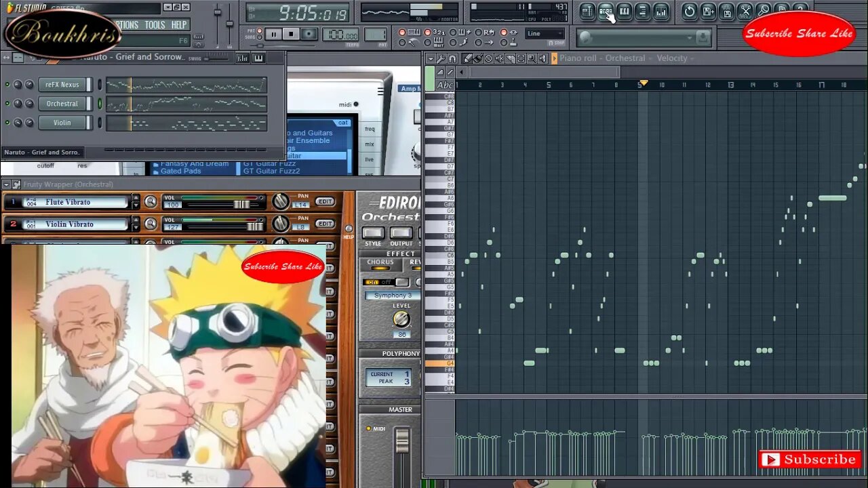Viewport: 868px width, 488px height.
Task: Expand the Orchestral target channel dropdown
Action: (649, 58)
